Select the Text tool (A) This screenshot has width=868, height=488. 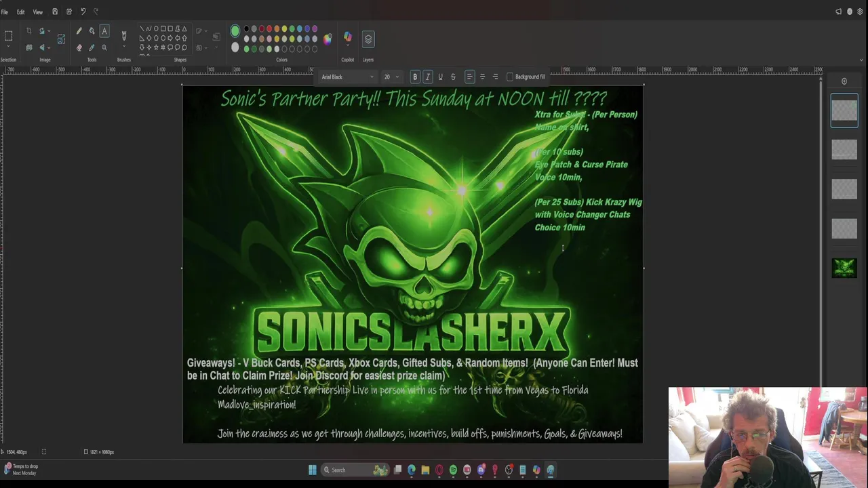(x=104, y=30)
